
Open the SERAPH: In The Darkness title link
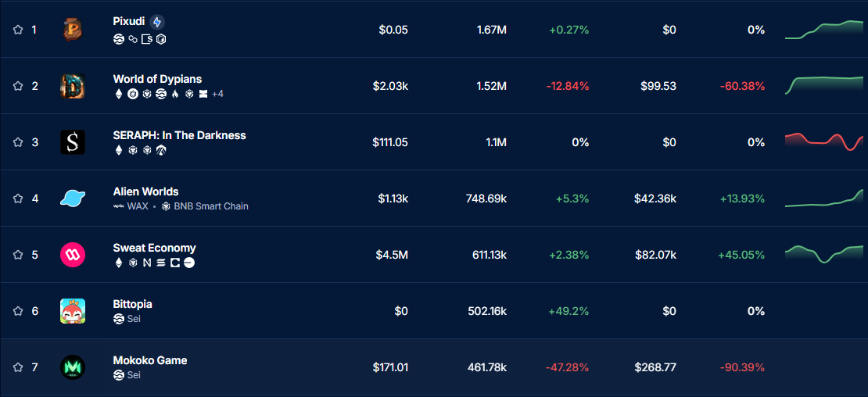pyautogui.click(x=179, y=135)
